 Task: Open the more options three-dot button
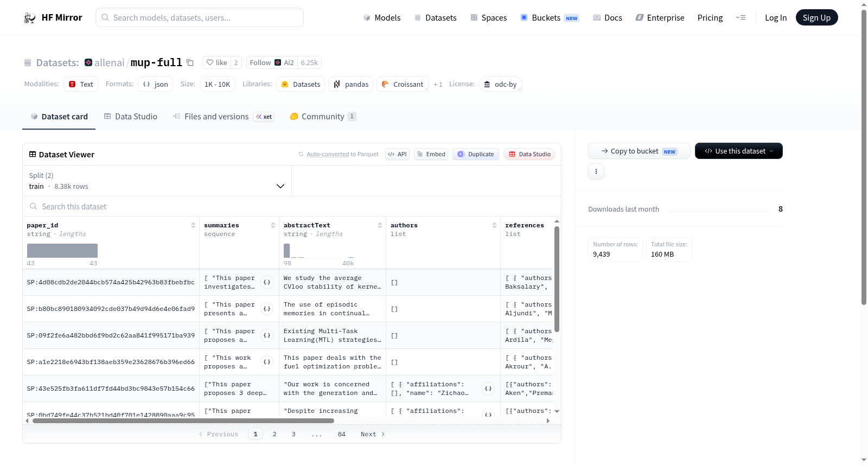[596, 171]
